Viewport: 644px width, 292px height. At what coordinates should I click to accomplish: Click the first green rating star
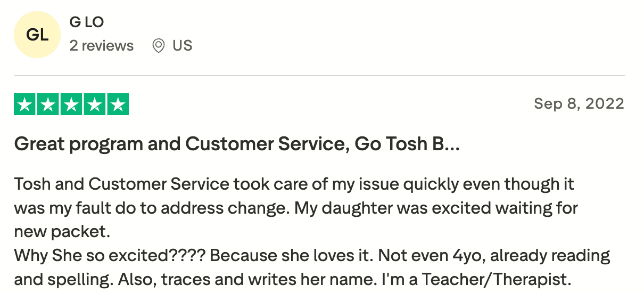24,105
